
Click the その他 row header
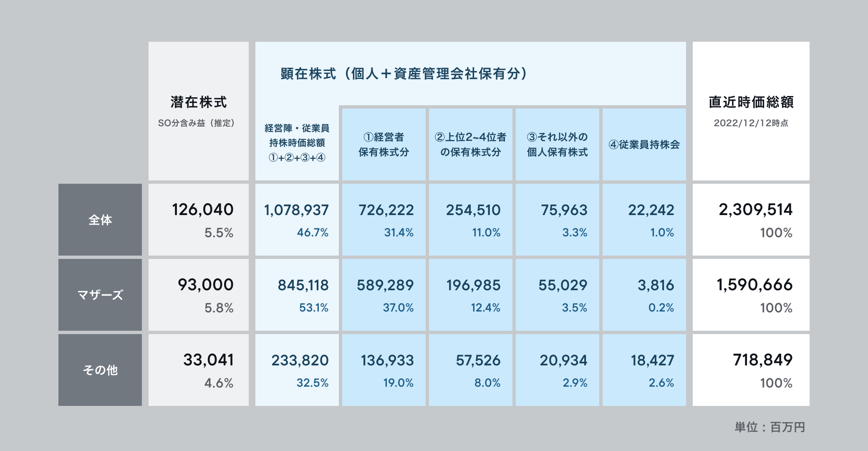100,370
